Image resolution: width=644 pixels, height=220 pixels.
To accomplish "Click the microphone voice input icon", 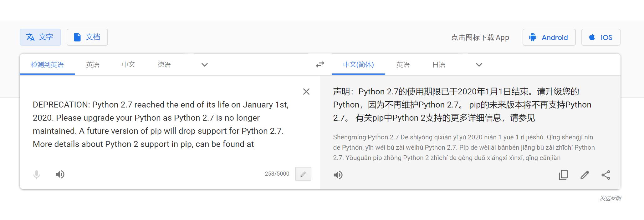I will tap(37, 174).
